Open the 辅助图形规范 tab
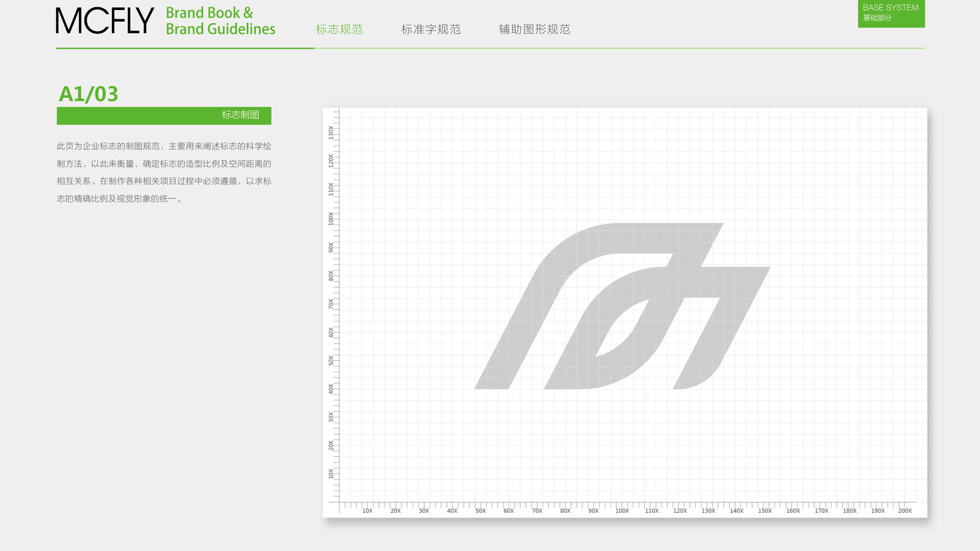Viewport: 980px width, 551px height. tap(534, 29)
